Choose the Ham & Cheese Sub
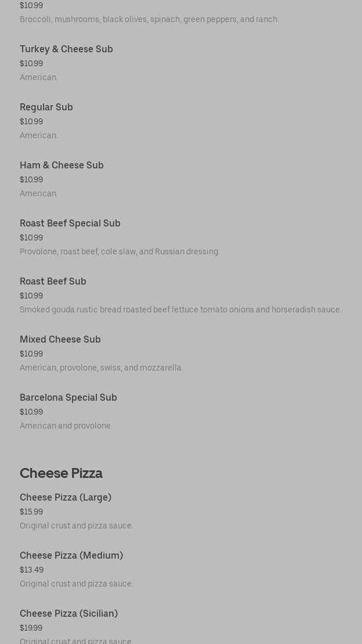The height and width of the screenshot is (644, 362). [61, 166]
